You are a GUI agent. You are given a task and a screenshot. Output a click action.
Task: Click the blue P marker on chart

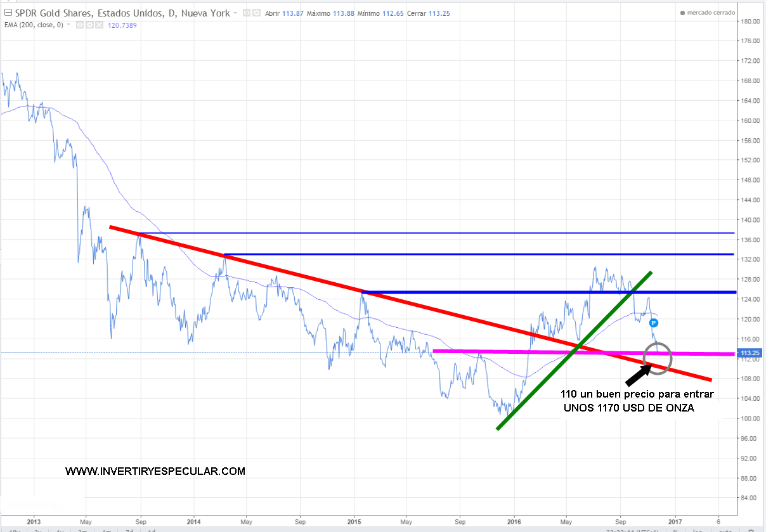pyautogui.click(x=654, y=323)
